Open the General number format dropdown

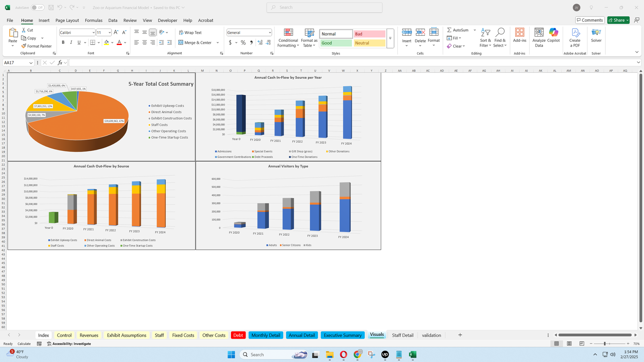(x=270, y=33)
